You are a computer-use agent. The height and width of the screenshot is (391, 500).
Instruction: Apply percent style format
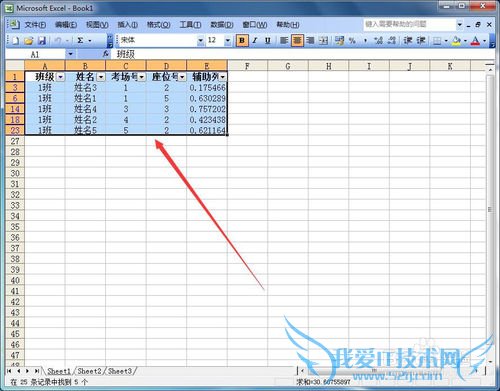tap(352, 41)
